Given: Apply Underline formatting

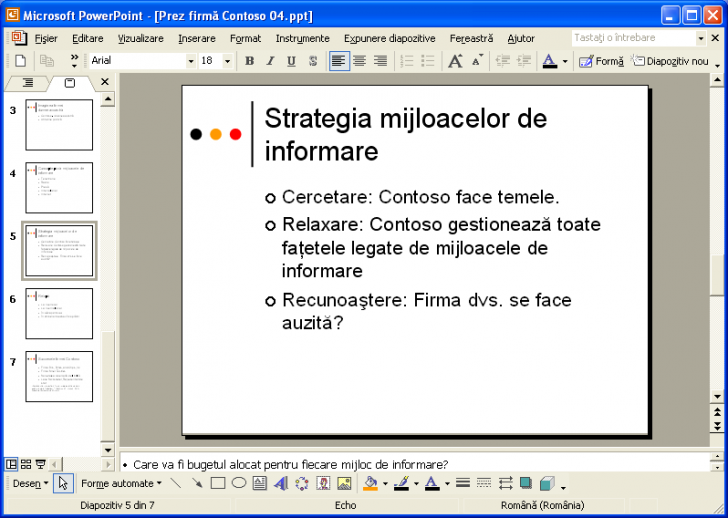Looking at the screenshot, I should 291,61.
